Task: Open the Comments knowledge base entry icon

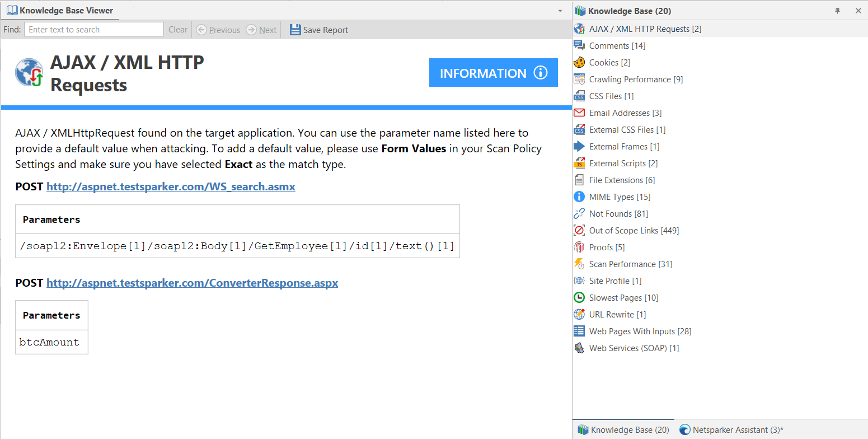Action: coord(579,45)
